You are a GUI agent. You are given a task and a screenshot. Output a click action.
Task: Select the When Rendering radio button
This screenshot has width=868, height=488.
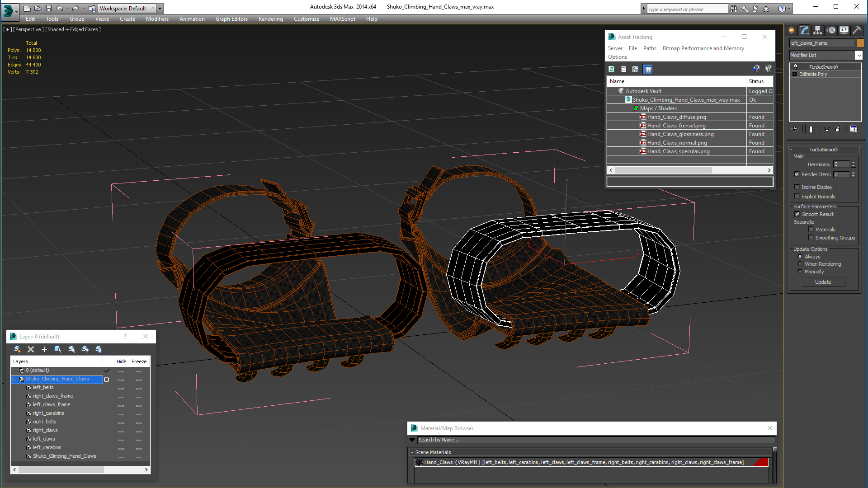click(x=800, y=264)
